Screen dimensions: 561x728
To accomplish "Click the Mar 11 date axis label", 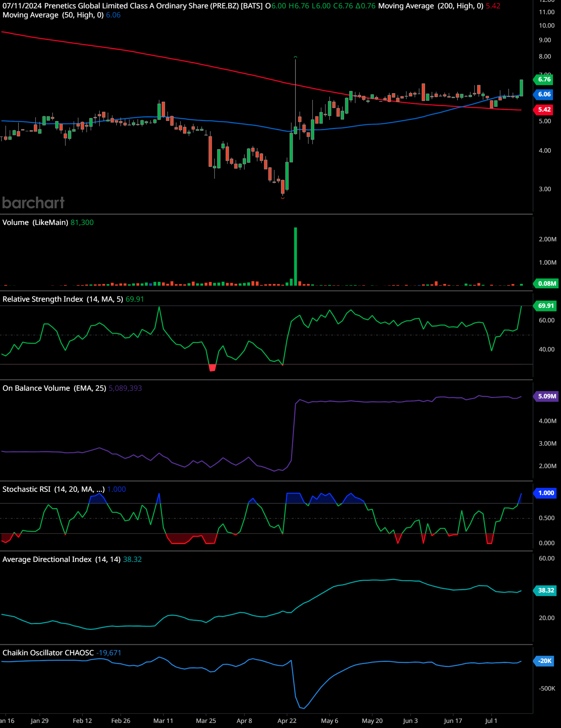I will pos(163,721).
